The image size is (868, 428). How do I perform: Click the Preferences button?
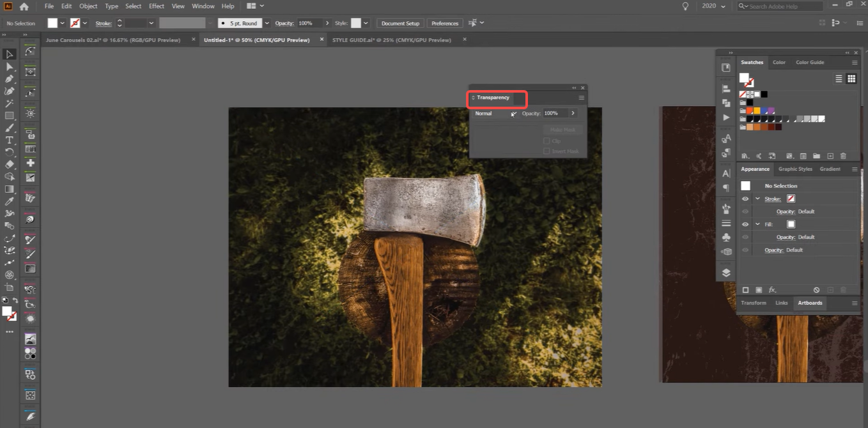coord(444,22)
